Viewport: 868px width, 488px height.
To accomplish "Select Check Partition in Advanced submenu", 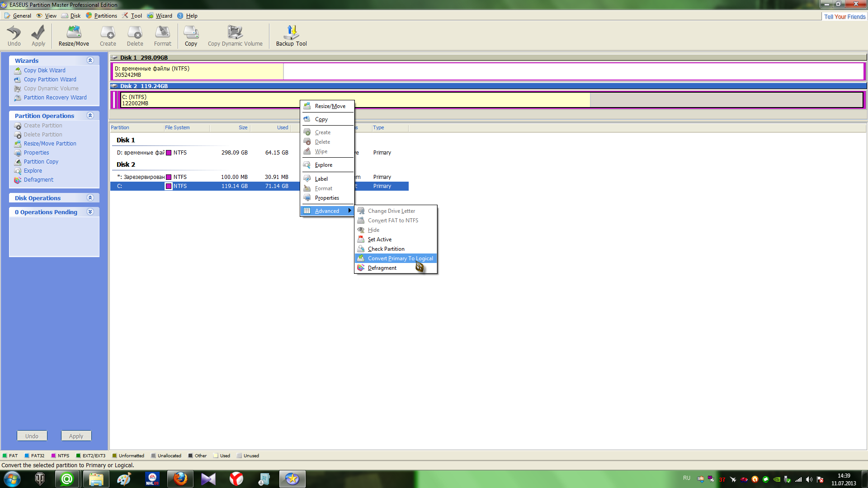I will 396,249.
